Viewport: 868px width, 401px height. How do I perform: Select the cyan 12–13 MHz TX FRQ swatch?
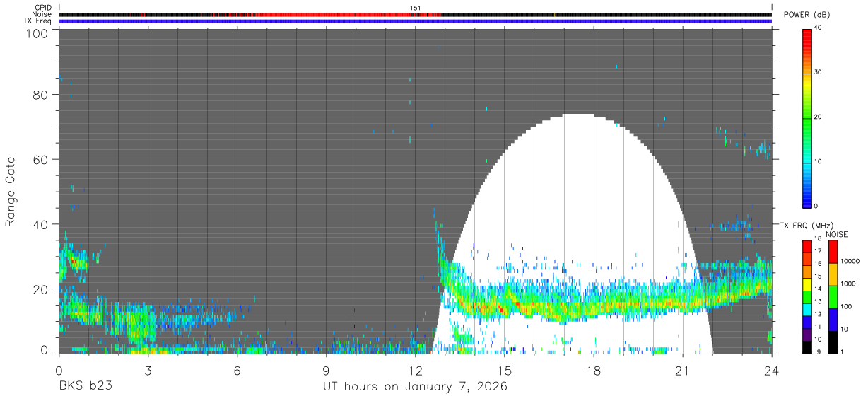tap(808, 309)
